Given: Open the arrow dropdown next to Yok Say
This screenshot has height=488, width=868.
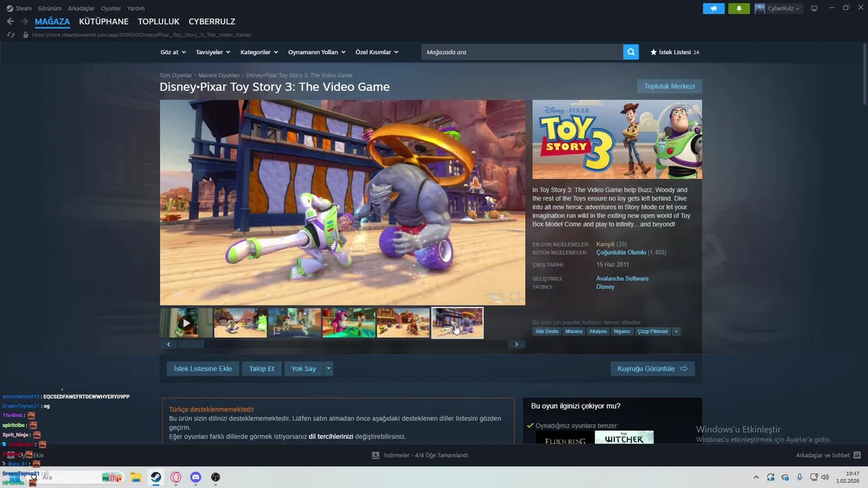Looking at the screenshot, I should point(328,369).
